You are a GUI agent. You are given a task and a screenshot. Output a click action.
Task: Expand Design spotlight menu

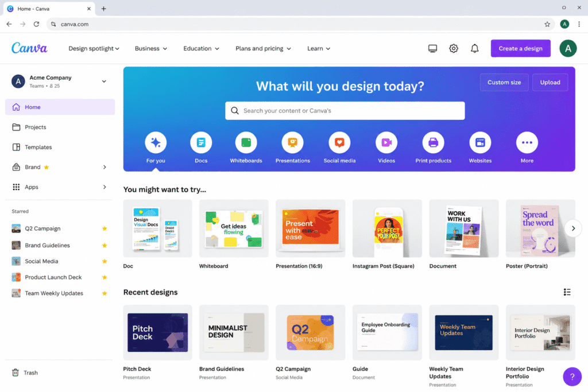click(94, 48)
